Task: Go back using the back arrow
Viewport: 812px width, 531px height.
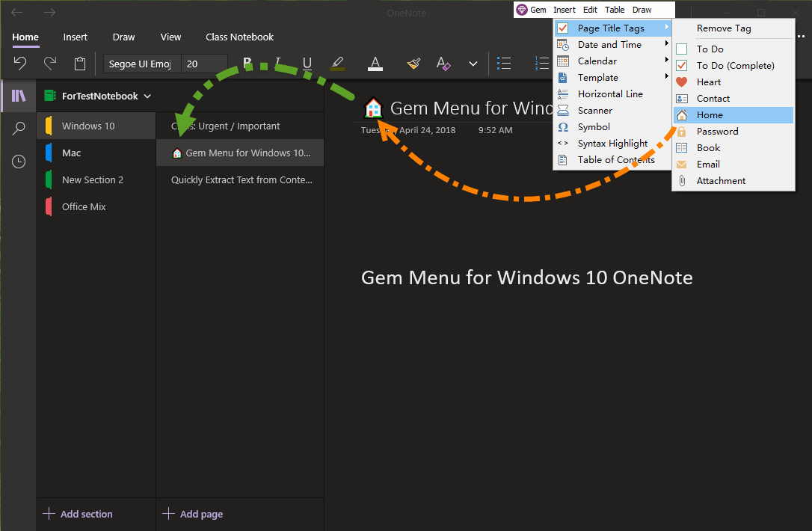Action: click(x=16, y=13)
